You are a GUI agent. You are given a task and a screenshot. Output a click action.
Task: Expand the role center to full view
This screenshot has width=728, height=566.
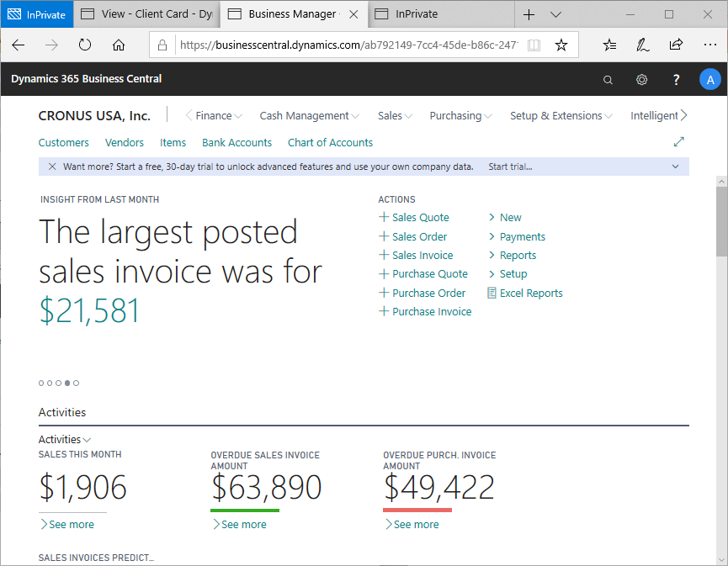coord(679,141)
